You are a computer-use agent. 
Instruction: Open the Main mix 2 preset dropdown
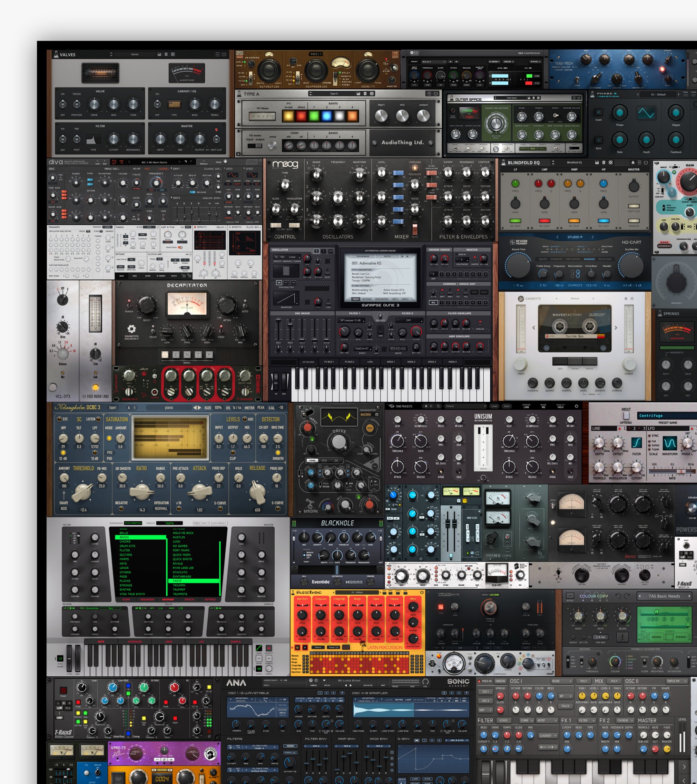pyautogui.click(x=434, y=62)
